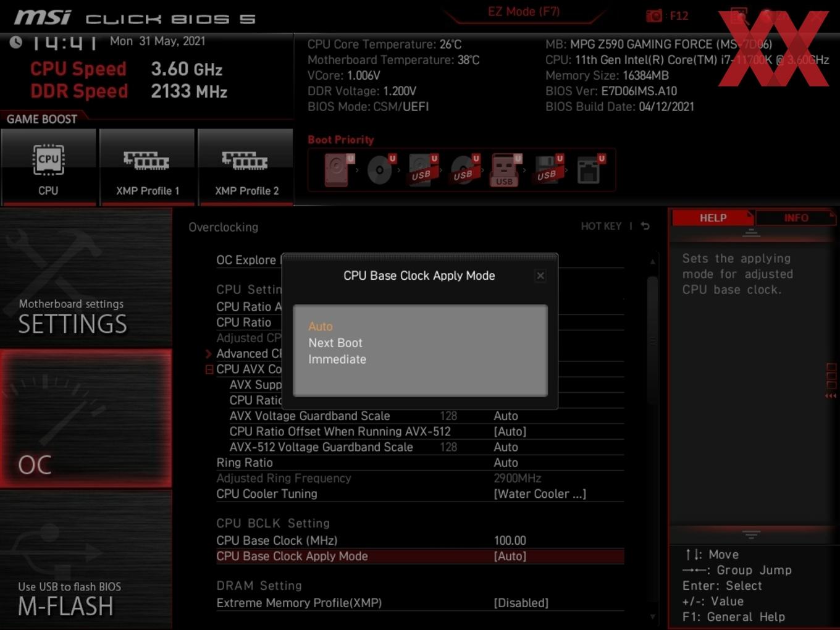Click the optical disc boot priority icon

380,170
